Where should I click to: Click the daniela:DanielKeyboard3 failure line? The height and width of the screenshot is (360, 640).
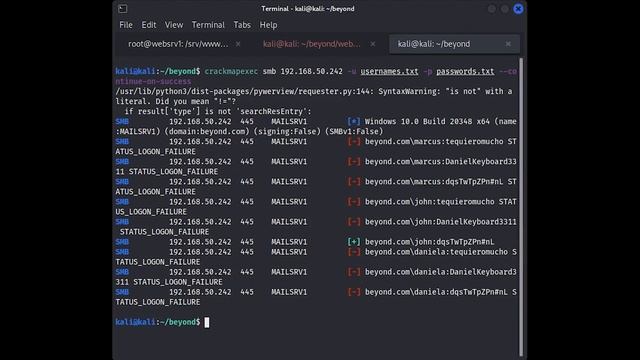[x=316, y=277]
